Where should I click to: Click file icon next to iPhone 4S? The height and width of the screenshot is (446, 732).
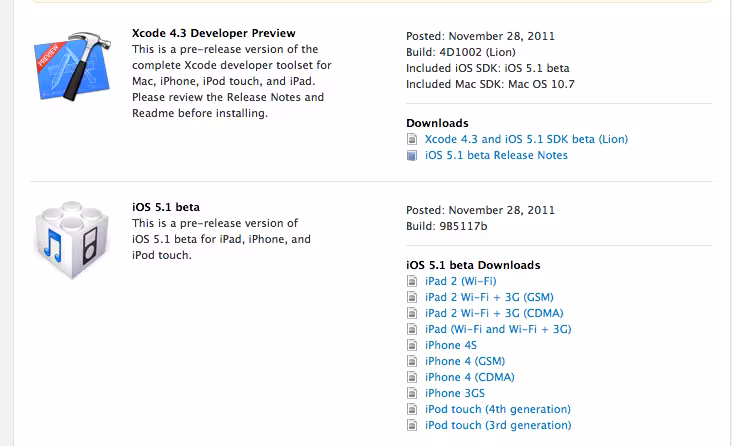point(412,345)
